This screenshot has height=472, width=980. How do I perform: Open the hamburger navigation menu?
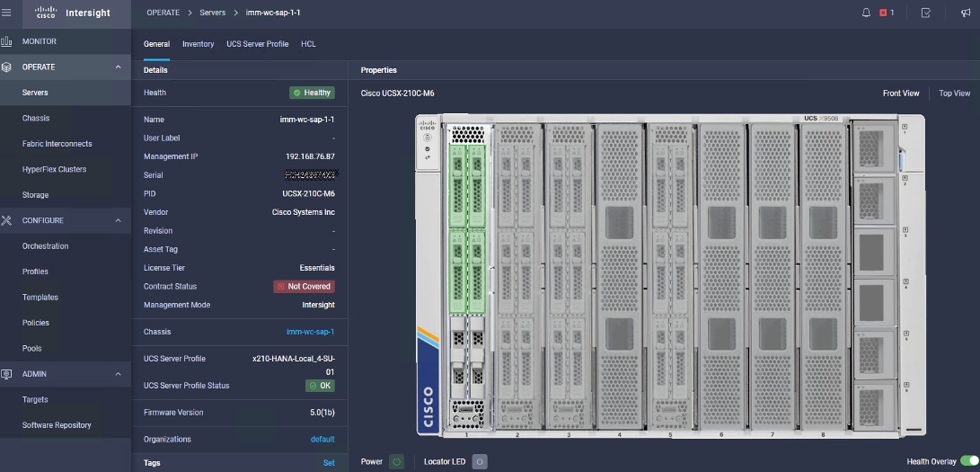[x=6, y=13]
